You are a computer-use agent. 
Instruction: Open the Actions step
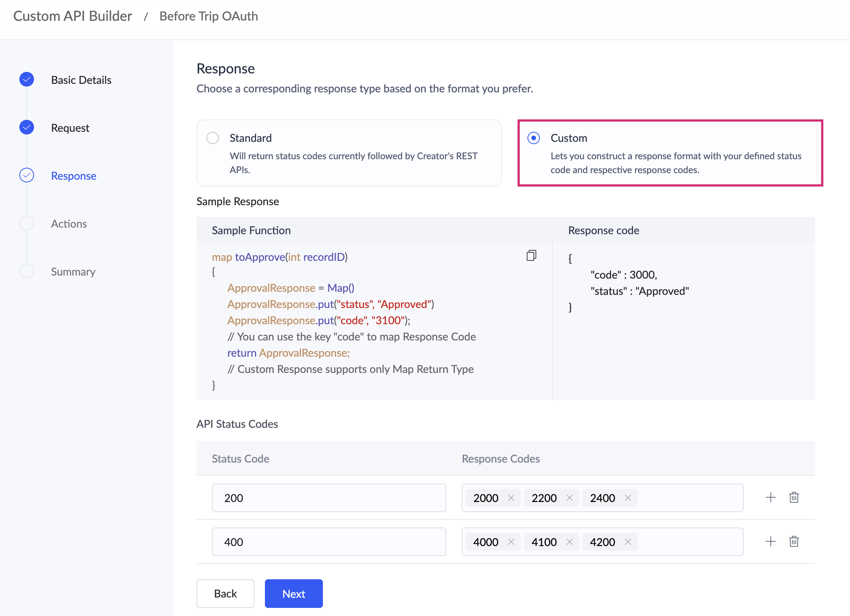(x=69, y=224)
